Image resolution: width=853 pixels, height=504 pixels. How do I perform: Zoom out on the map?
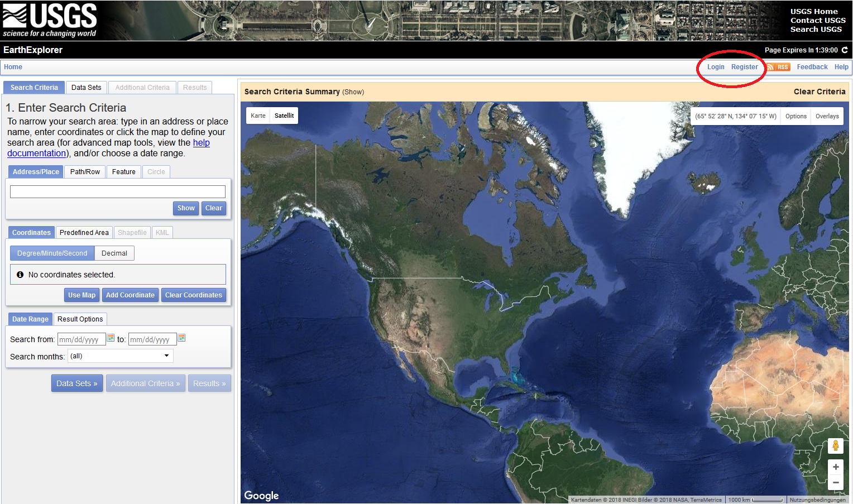tap(835, 483)
